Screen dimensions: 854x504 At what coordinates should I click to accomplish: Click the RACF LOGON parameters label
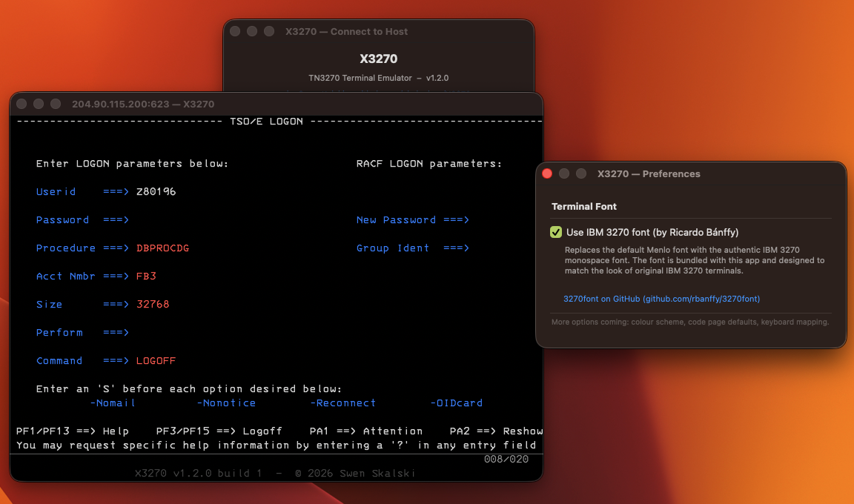[x=428, y=164]
